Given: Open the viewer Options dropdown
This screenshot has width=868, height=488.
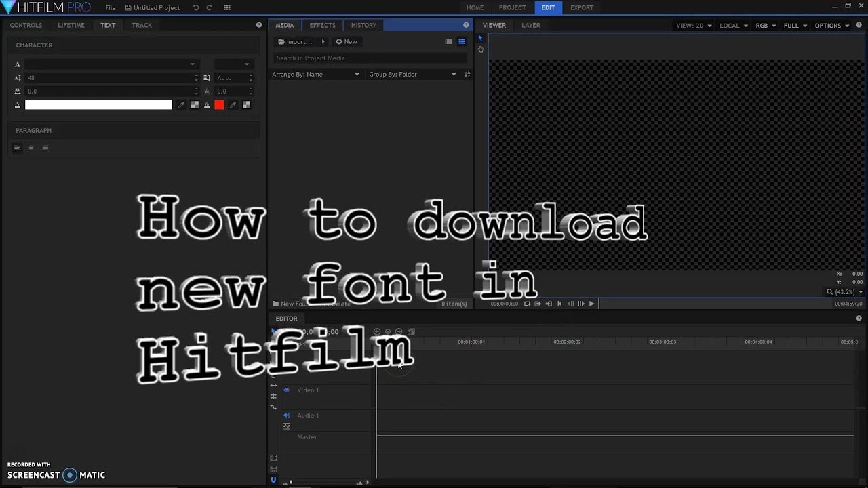Looking at the screenshot, I should point(832,26).
